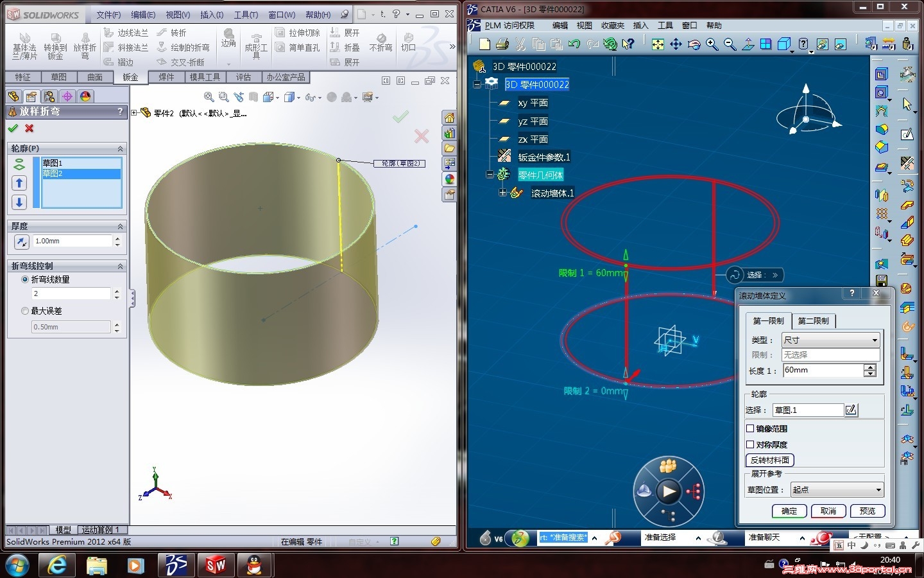Click the CATIA Zoom Out magnifier
This screenshot has height=578, width=924.
730,44
